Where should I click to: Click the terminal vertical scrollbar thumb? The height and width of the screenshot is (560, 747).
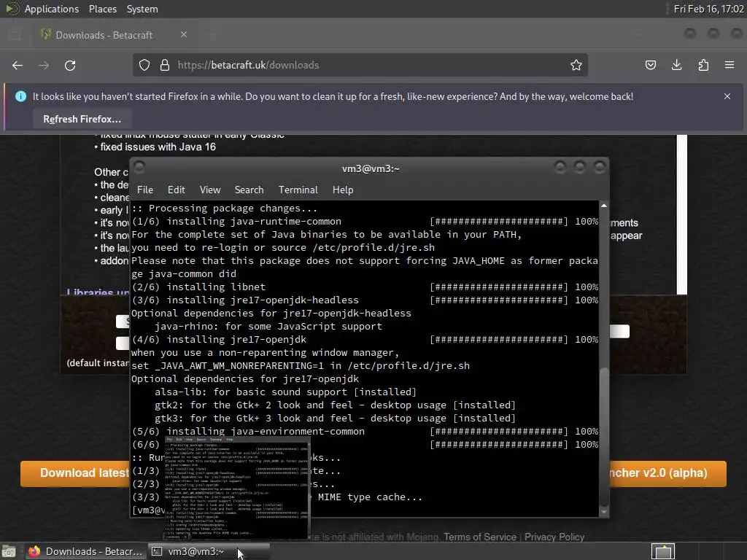coord(603,437)
